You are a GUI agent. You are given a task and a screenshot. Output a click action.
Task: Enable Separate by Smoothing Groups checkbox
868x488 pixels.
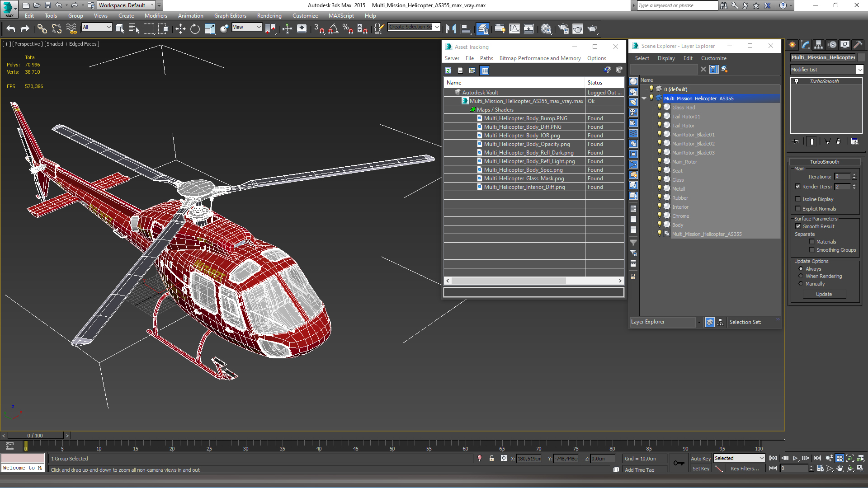(x=811, y=250)
